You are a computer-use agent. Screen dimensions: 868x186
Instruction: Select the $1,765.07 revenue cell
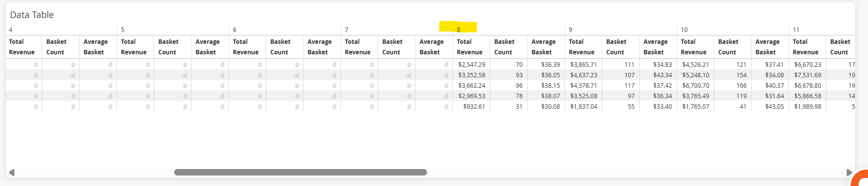tap(695, 106)
